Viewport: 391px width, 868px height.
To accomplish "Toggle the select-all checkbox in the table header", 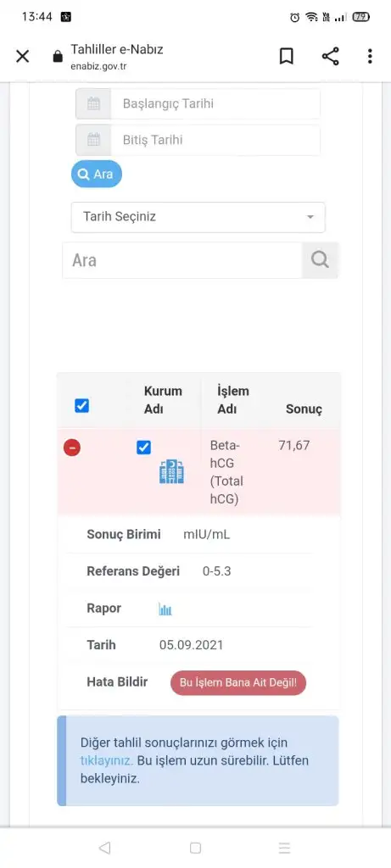I will click(x=81, y=406).
